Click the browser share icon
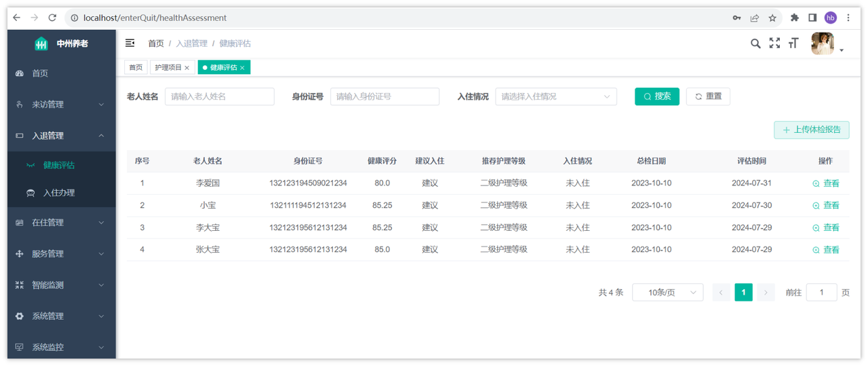This screenshot has width=868, height=366. (x=755, y=18)
